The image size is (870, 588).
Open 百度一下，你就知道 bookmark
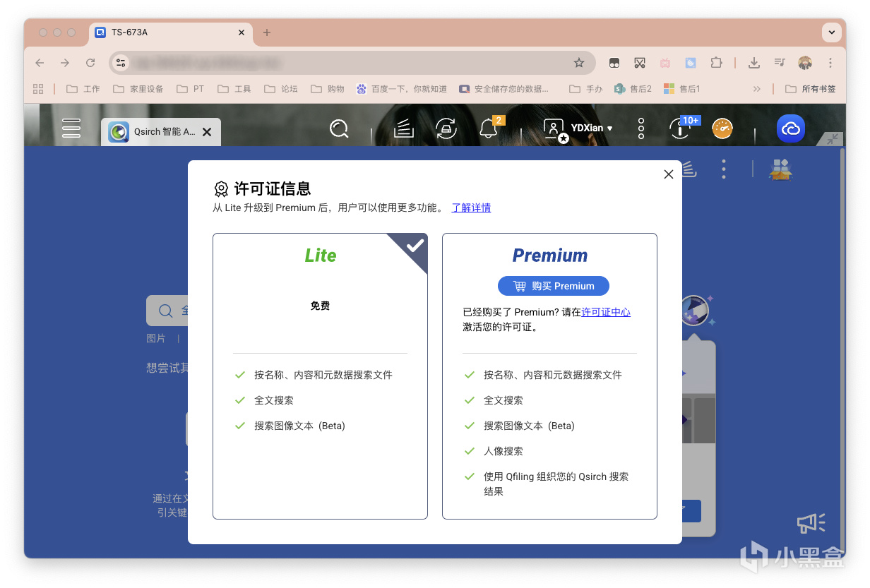click(402, 89)
